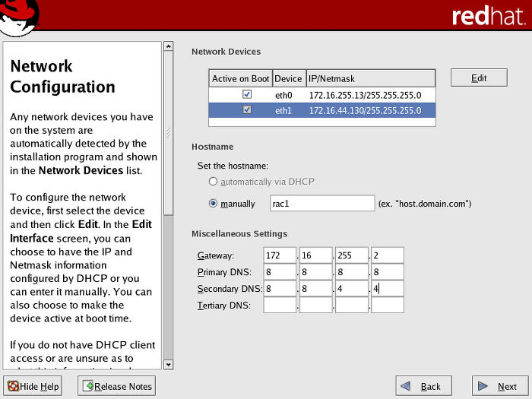The image size is (532, 399).
Task: Click the Primary DNS: label
Action: (x=224, y=272)
